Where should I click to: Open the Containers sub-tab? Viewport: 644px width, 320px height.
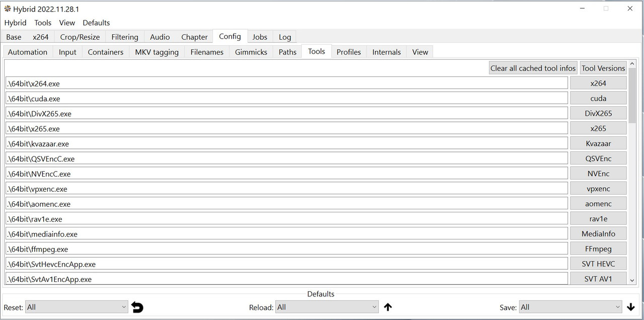(106, 52)
